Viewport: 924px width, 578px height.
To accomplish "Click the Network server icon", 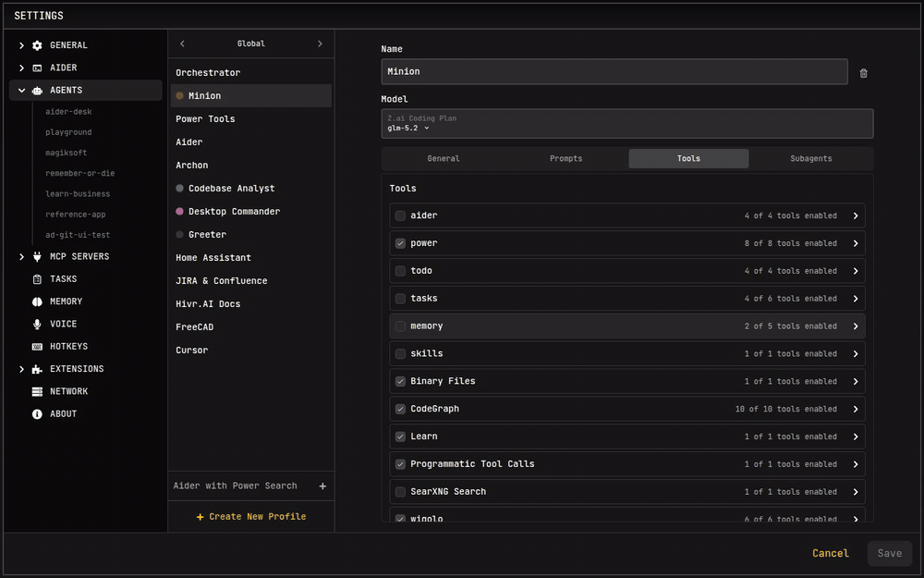I will coord(37,391).
